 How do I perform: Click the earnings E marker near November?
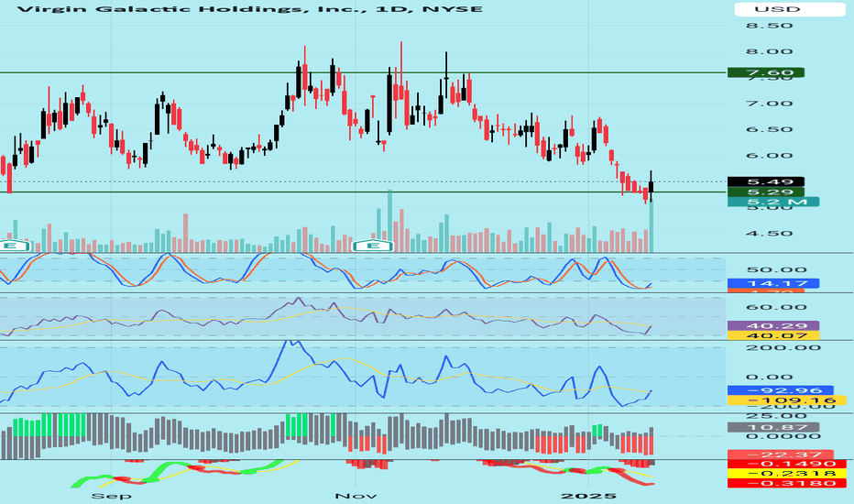click(373, 246)
